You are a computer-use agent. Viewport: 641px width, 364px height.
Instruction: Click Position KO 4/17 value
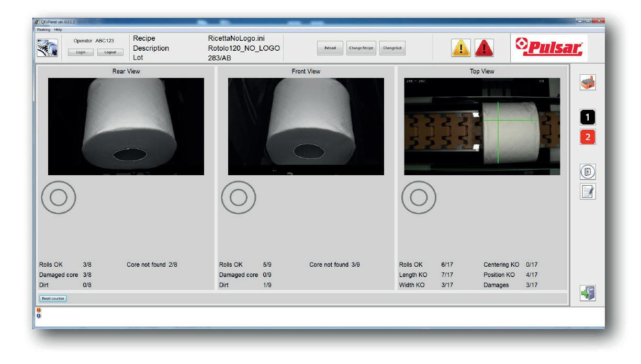(x=532, y=275)
